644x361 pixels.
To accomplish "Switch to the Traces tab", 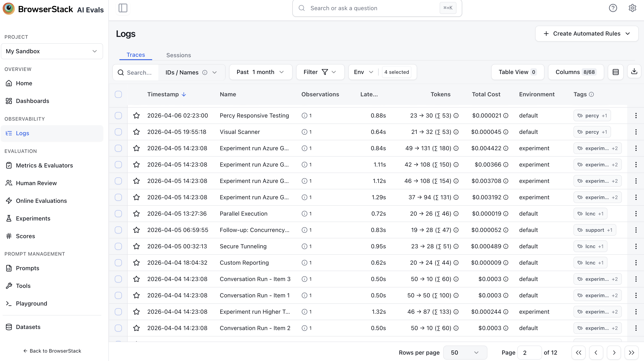I will (136, 55).
